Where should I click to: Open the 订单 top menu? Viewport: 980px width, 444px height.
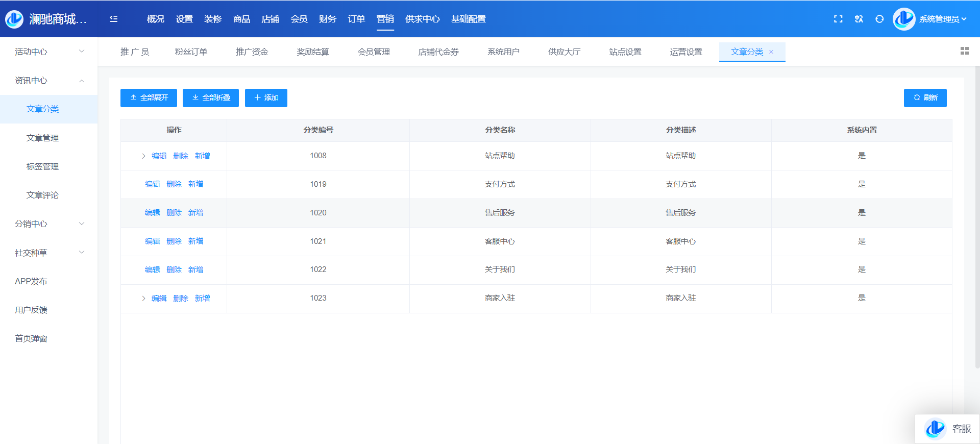[x=356, y=19]
